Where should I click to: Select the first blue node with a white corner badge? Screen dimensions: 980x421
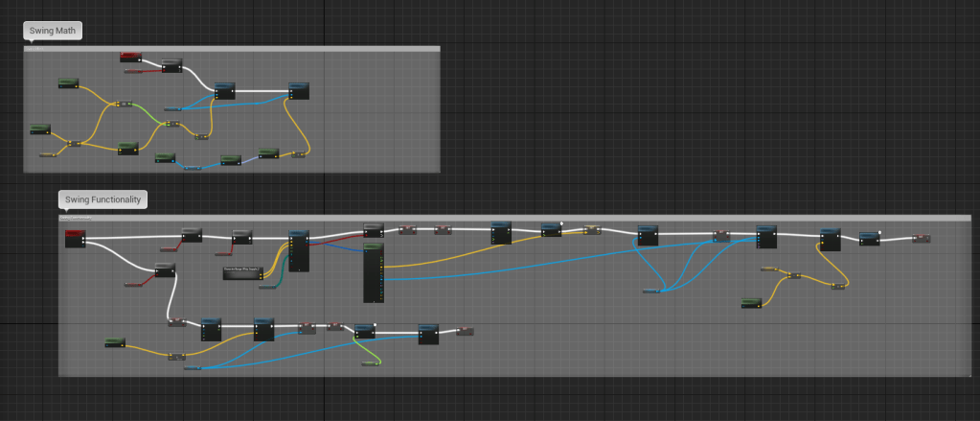pos(552,230)
